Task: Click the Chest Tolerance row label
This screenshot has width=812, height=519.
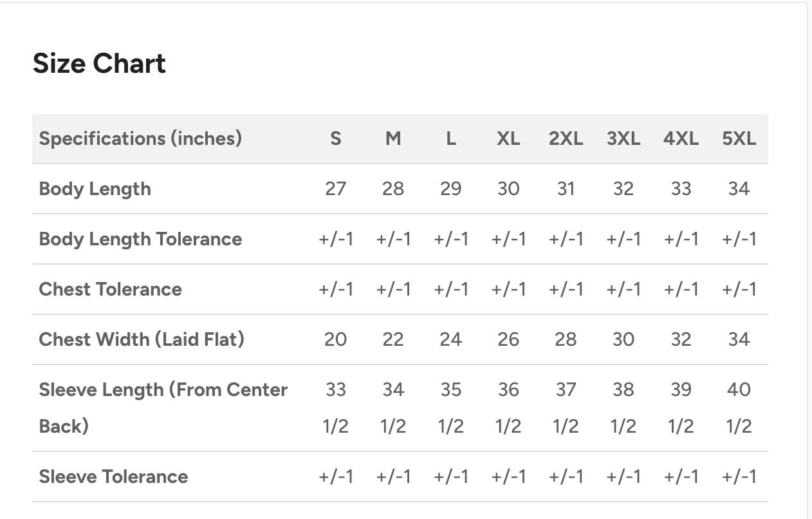Action: 110,289
